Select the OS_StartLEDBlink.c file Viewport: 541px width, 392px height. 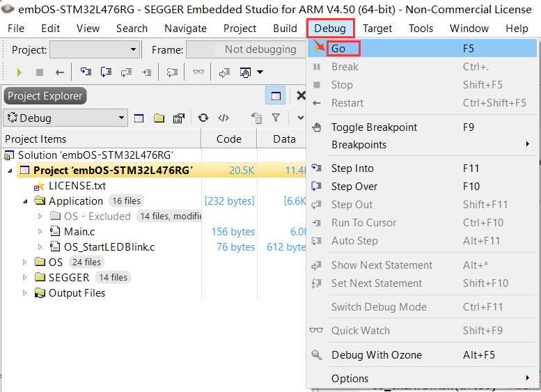(x=109, y=247)
